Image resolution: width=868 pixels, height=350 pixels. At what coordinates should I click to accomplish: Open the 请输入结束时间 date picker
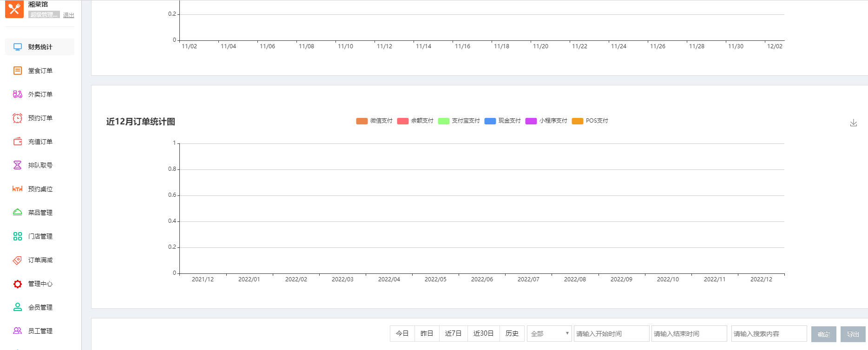[689, 334]
